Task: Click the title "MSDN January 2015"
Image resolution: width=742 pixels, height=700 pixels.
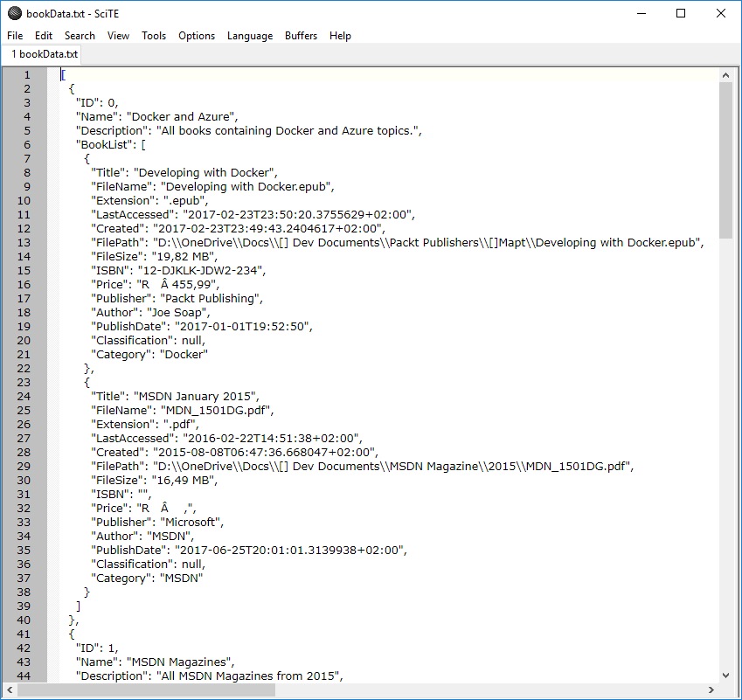Action: 195,396
